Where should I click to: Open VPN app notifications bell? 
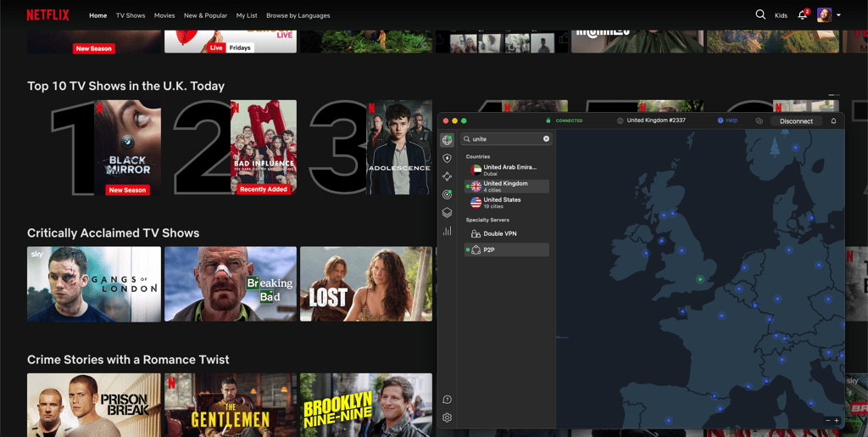pos(834,120)
